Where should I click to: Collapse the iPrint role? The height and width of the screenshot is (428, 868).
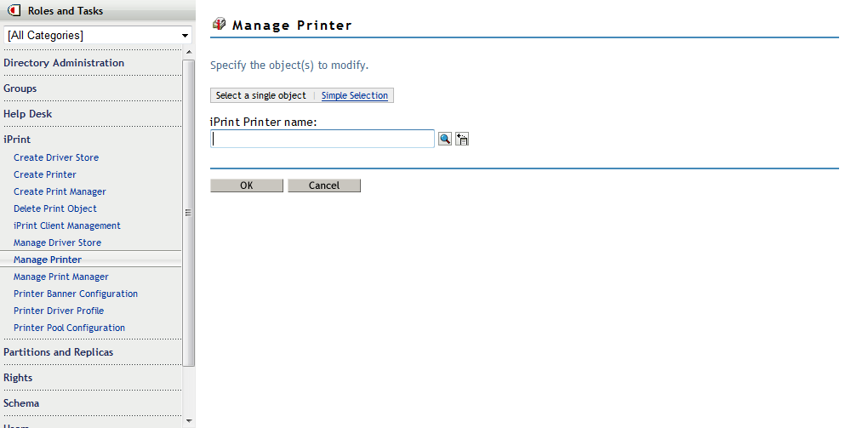pos(17,140)
